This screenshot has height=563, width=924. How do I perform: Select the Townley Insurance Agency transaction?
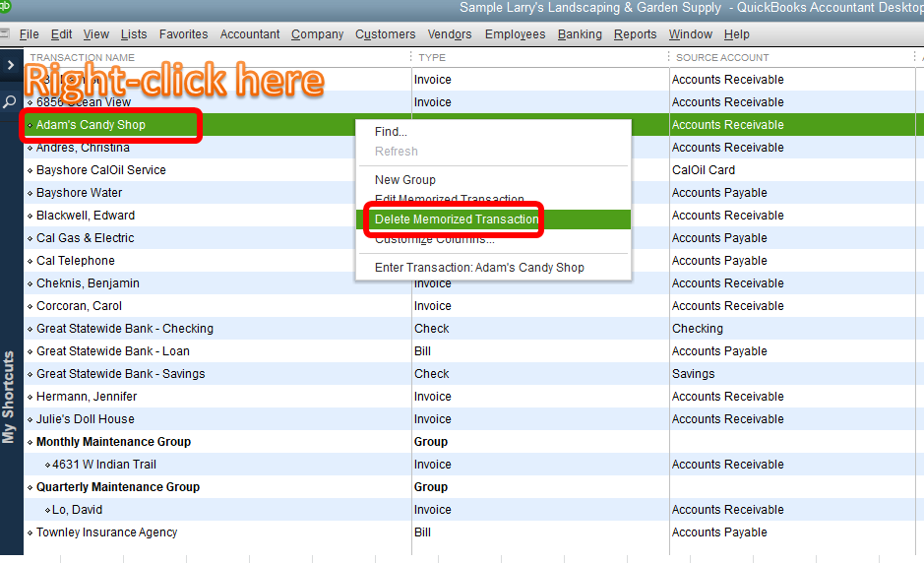point(106,532)
